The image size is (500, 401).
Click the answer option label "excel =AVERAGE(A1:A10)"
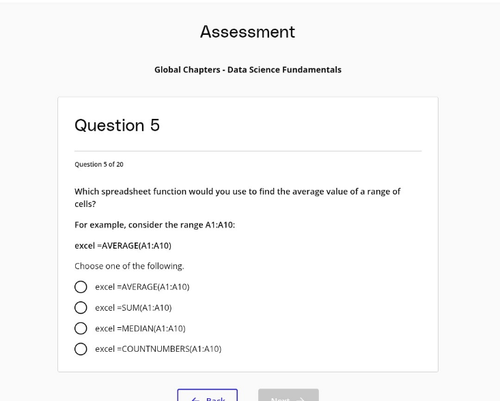click(x=142, y=287)
